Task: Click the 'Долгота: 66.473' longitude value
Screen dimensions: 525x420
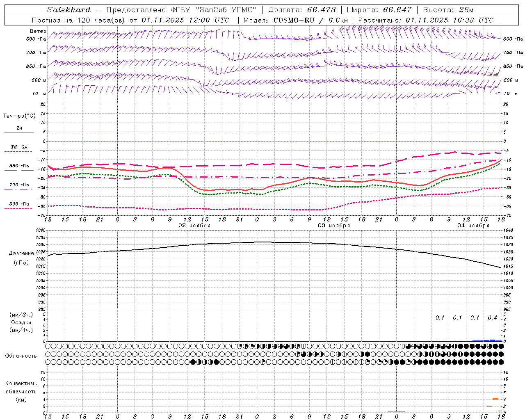Action: 302,10
